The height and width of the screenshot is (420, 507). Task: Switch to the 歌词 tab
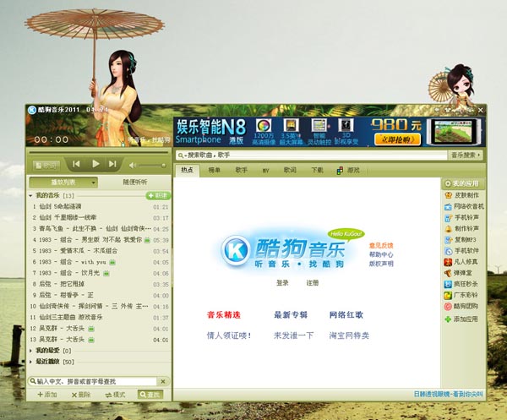290,171
